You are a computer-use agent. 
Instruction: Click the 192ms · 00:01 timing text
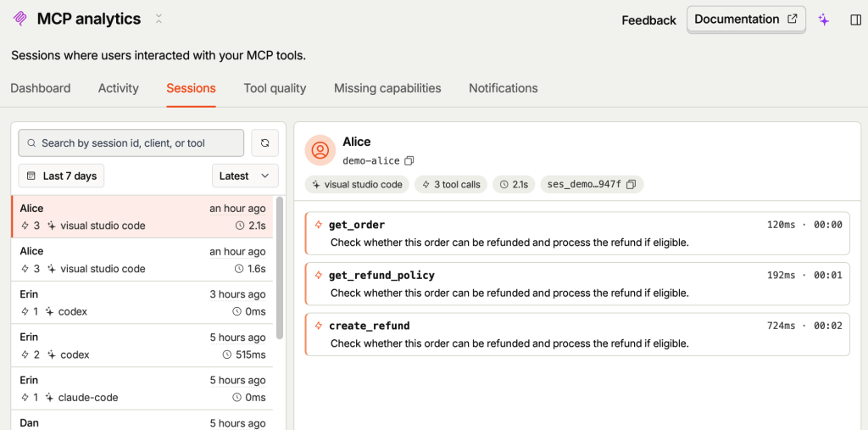804,276
